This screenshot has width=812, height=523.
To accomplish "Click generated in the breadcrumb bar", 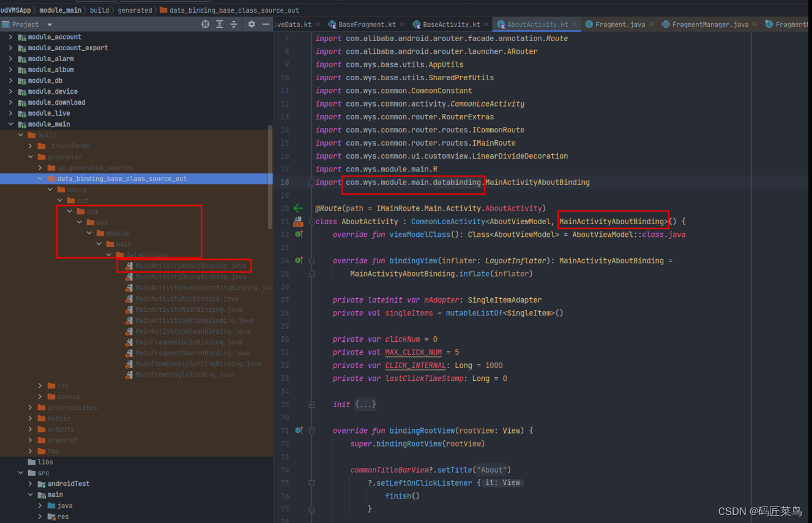I will click(x=135, y=10).
